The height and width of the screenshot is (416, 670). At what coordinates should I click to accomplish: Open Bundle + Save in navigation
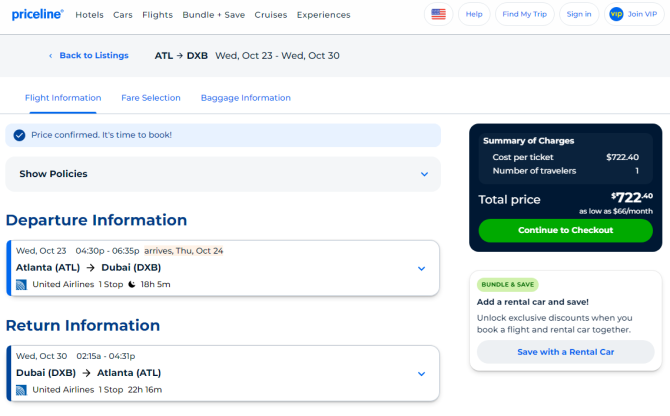pyautogui.click(x=214, y=15)
